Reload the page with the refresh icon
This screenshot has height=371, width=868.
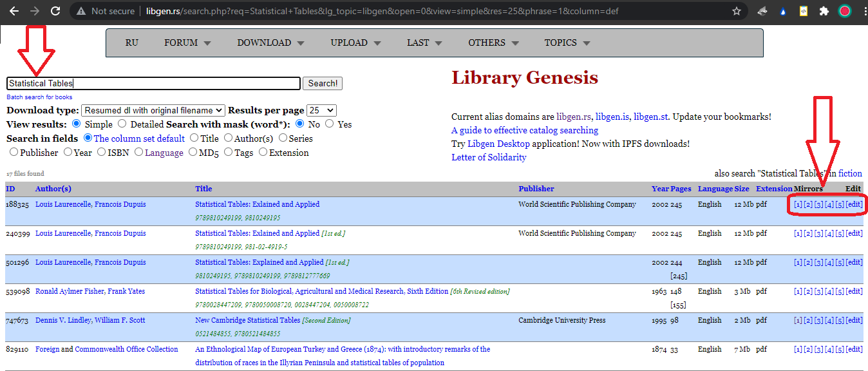56,11
